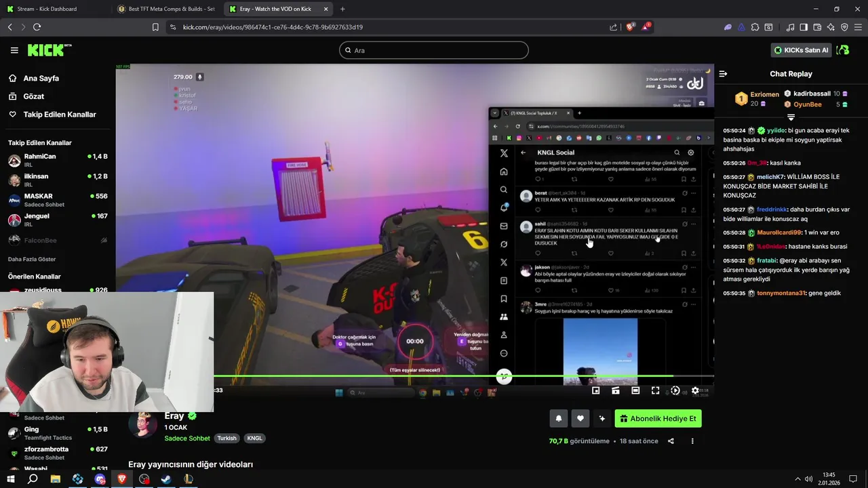Open OBS Studio from taskbar
This screenshot has height=488, width=868.
coord(144,479)
